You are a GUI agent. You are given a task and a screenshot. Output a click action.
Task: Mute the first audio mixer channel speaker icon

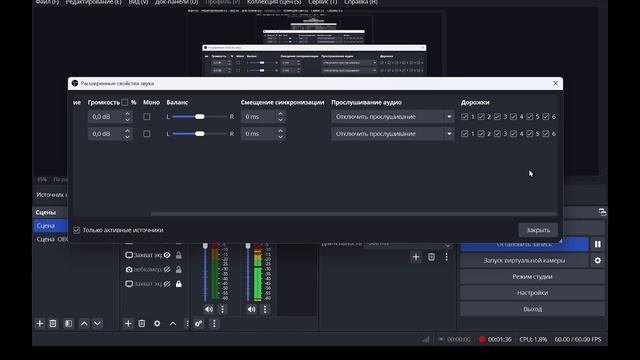pyautogui.click(x=209, y=309)
